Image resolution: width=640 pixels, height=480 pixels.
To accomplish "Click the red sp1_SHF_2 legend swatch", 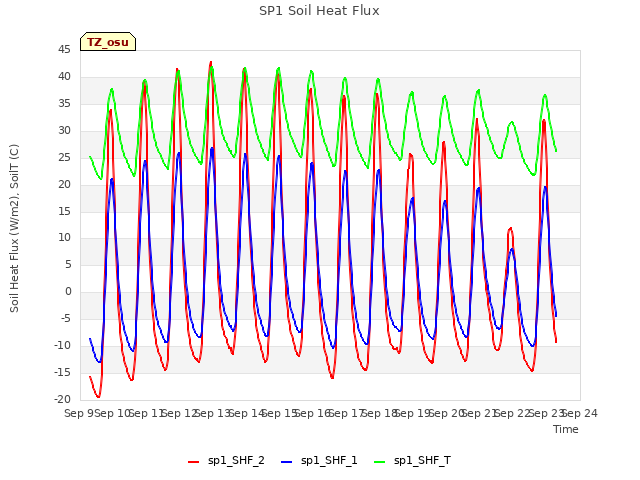I will pyautogui.click(x=193, y=462).
